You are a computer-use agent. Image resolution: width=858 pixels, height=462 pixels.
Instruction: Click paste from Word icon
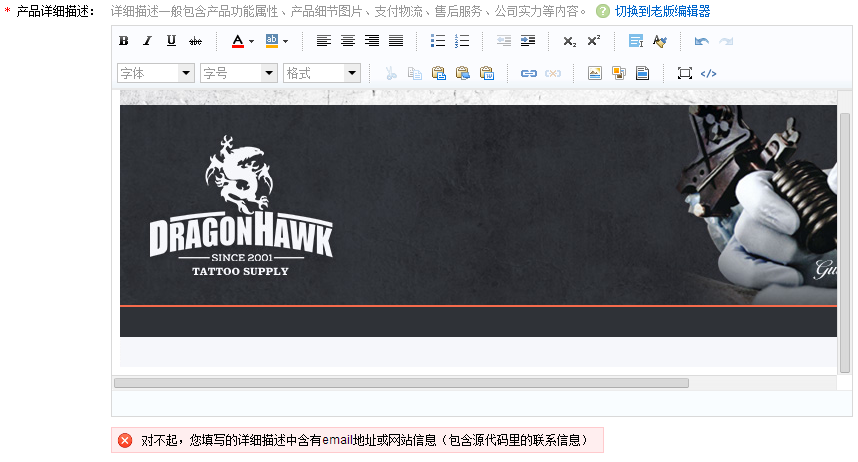pos(487,73)
